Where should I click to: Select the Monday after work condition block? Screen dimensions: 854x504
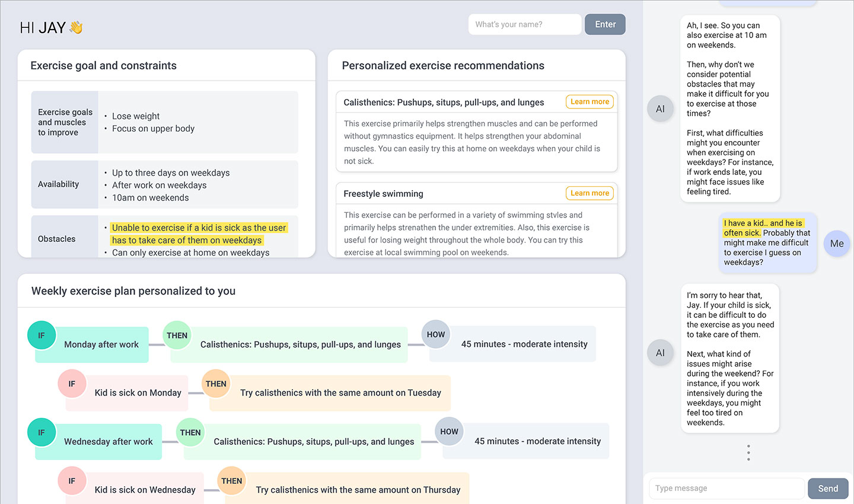92,344
